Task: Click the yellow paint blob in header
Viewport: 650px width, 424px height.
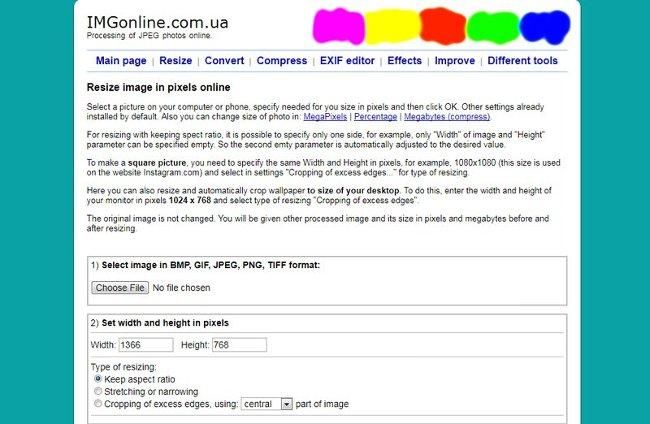Action: pyautogui.click(x=393, y=27)
